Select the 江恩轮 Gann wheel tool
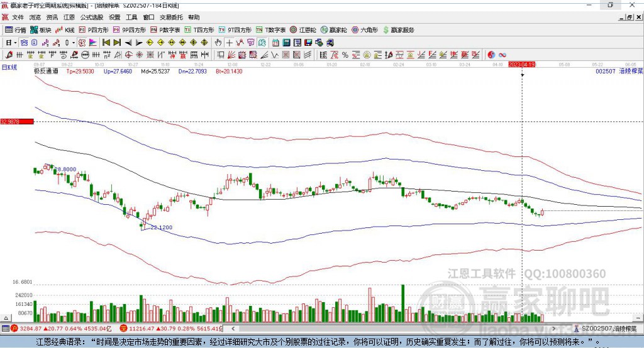 (x=303, y=30)
